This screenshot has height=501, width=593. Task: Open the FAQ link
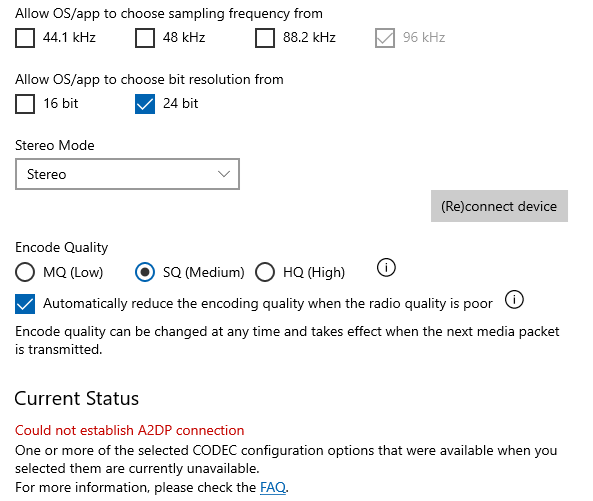click(273, 487)
